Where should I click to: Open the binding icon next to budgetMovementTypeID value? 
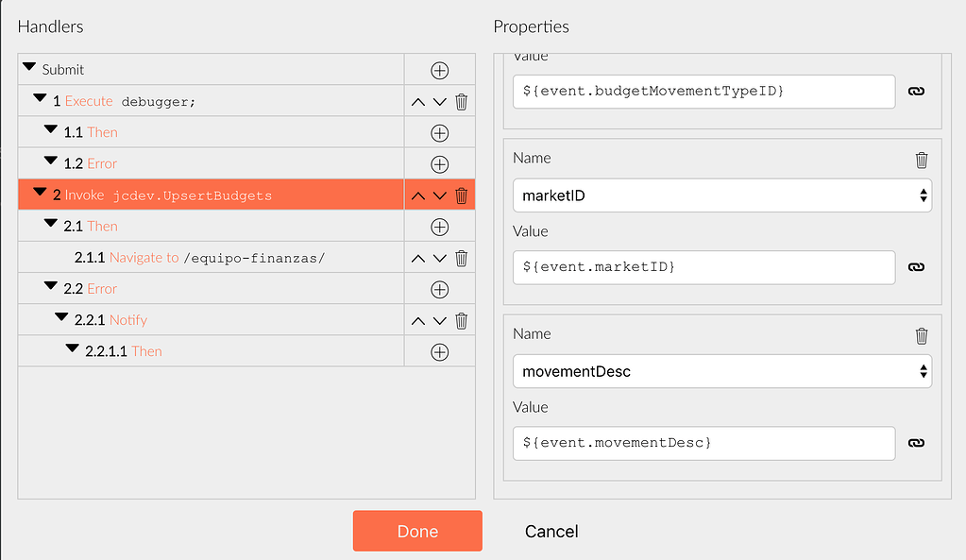coord(916,92)
